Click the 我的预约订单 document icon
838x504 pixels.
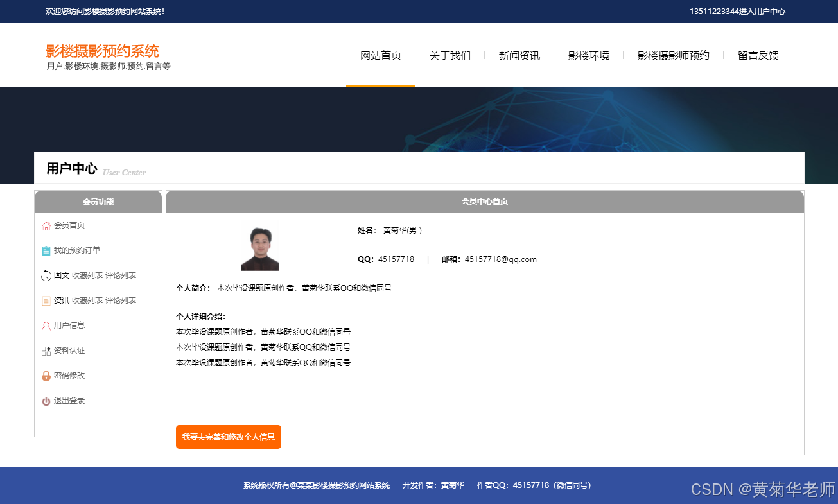point(45,251)
